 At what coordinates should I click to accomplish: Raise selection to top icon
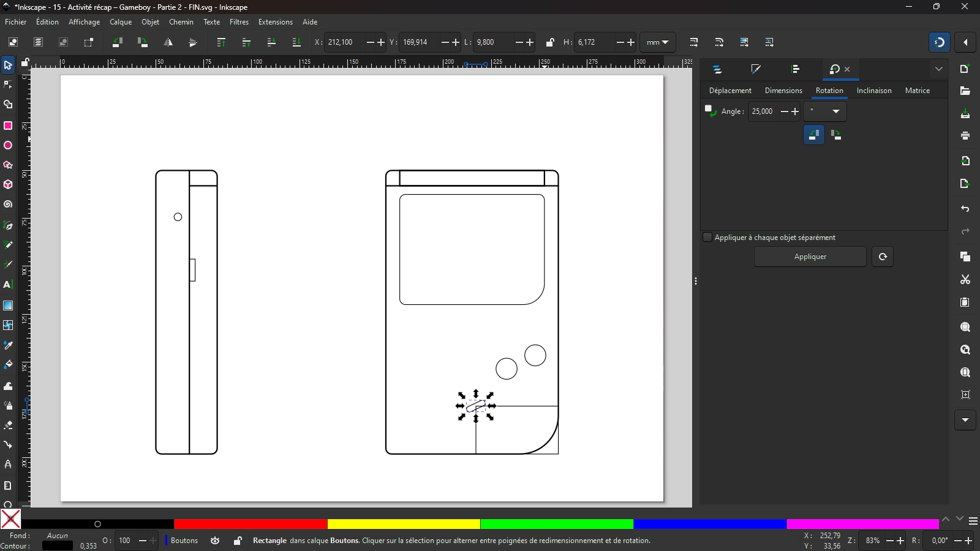tap(221, 42)
